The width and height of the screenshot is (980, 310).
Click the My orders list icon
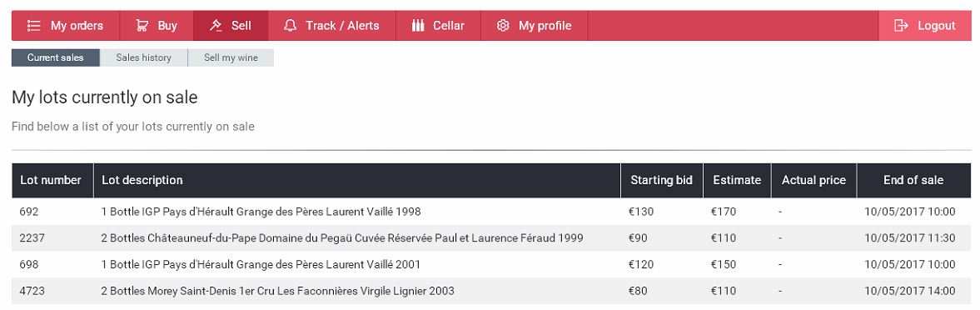coord(34,26)
